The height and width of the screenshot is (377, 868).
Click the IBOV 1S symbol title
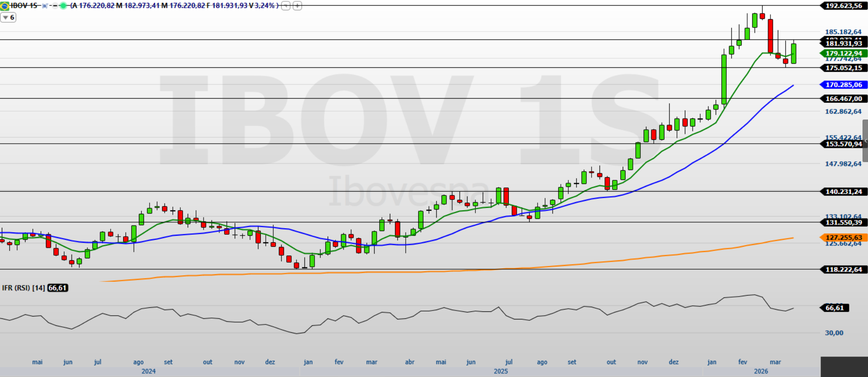coord(24,6)
